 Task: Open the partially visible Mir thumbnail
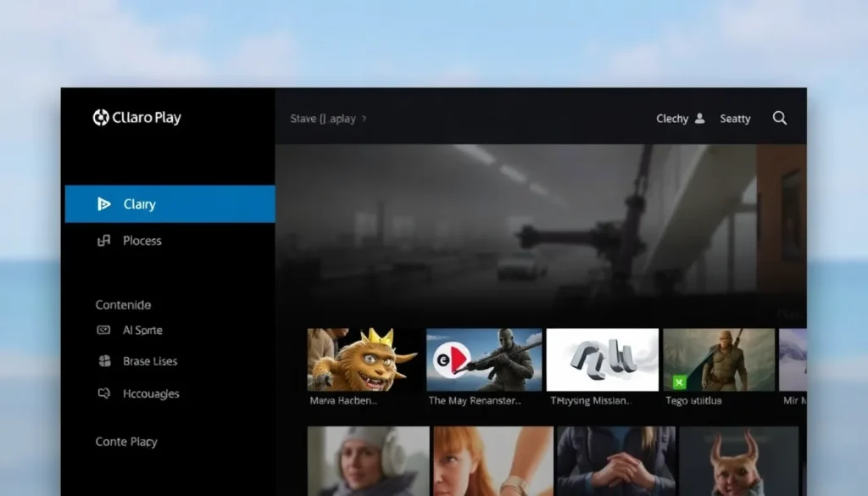coord(793,359)
